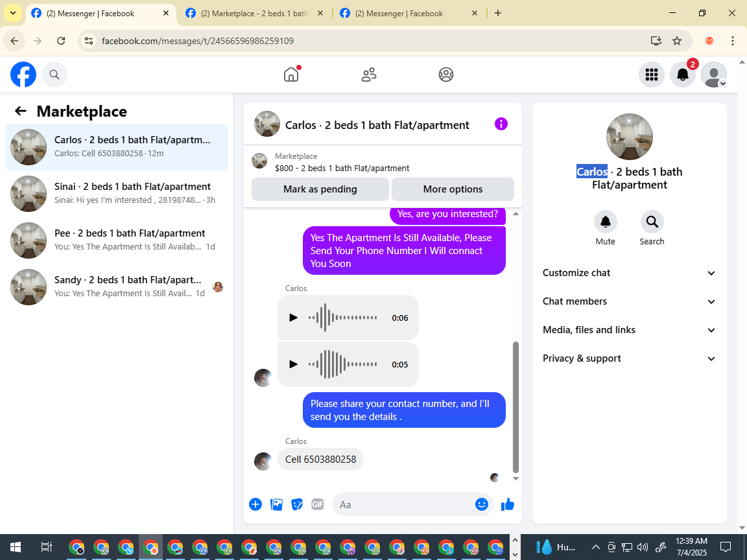Viewport: 747px width, 560px height.
Task: Click the install app icon in address bar
Action: point(656,41)
